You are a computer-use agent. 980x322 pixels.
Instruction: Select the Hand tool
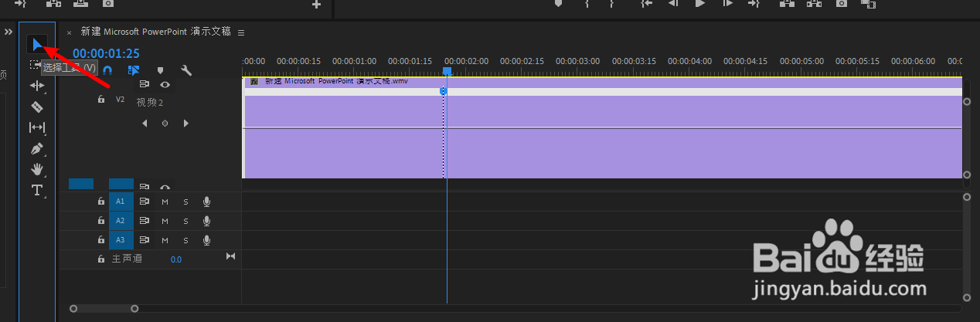[37, 169]
